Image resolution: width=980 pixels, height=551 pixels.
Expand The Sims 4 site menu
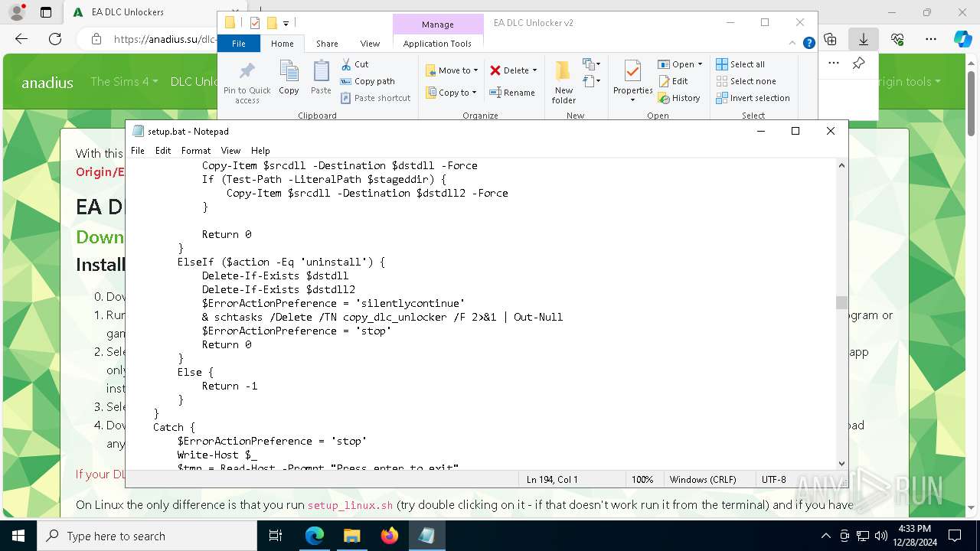124,81
